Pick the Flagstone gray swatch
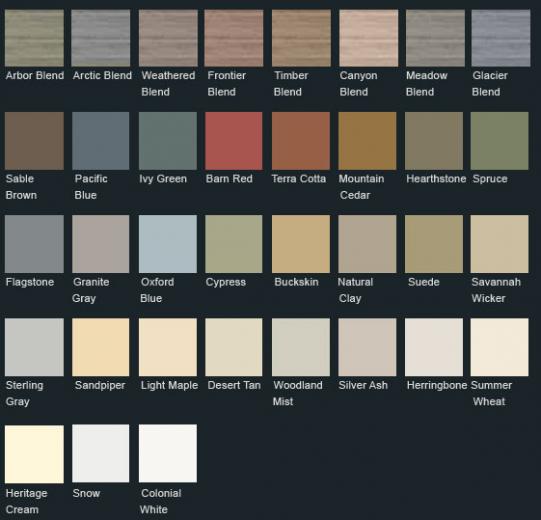 click(x=35, y=244)
